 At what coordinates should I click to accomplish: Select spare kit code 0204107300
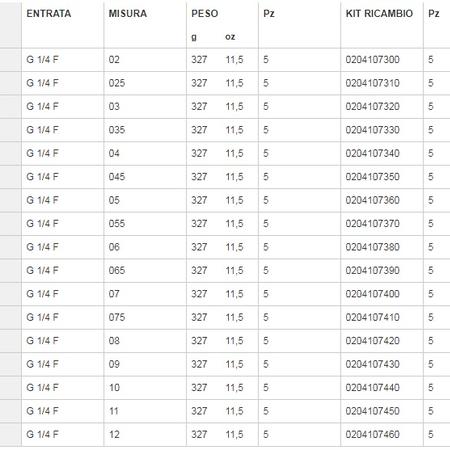click(x=372, y=60)
